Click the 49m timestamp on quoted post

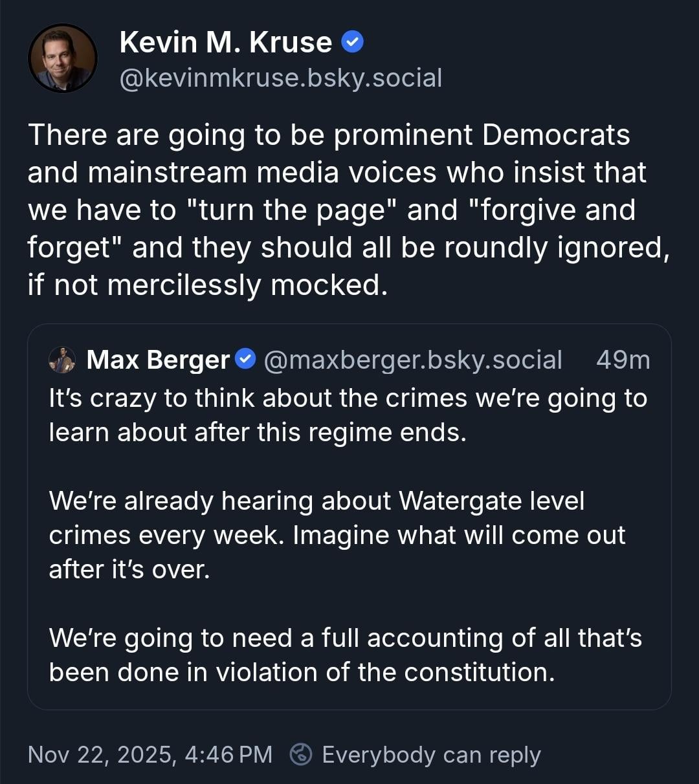pos(623,360)
